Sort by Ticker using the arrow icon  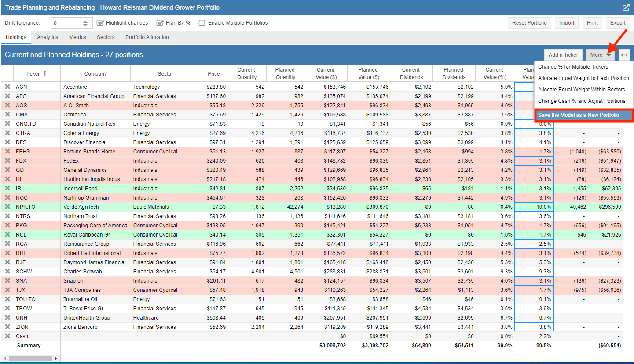click(x=44, y=73)
